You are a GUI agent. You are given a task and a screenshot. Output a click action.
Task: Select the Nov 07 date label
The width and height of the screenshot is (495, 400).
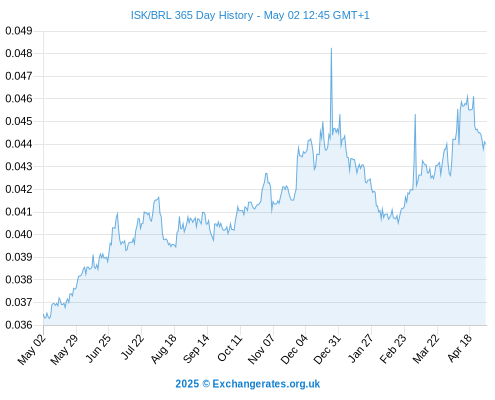pos(262,349)
